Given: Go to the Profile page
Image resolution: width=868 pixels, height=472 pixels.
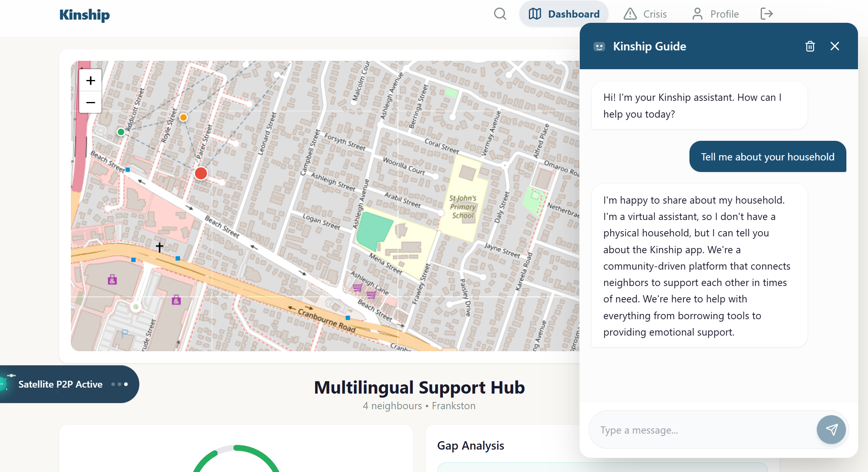Looking at the screenshot, I should pyautogui.click(x=715, y=14).
